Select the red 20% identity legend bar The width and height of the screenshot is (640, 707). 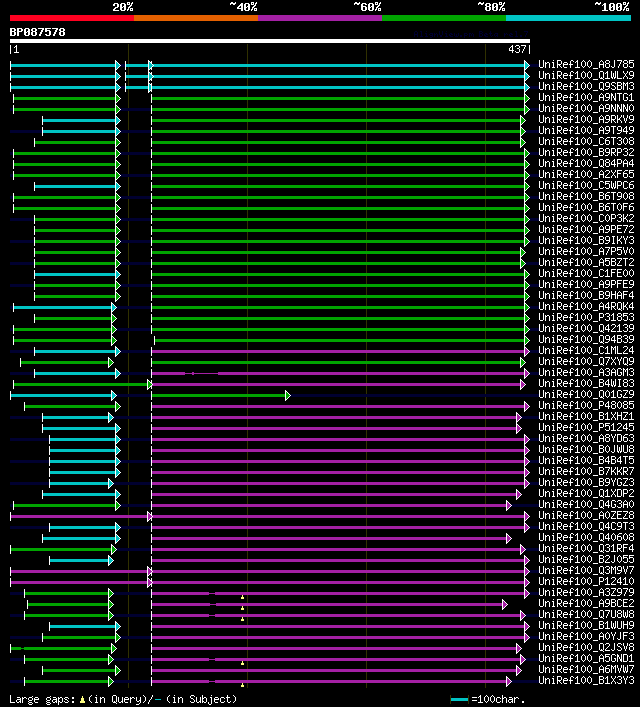(72, 18)
